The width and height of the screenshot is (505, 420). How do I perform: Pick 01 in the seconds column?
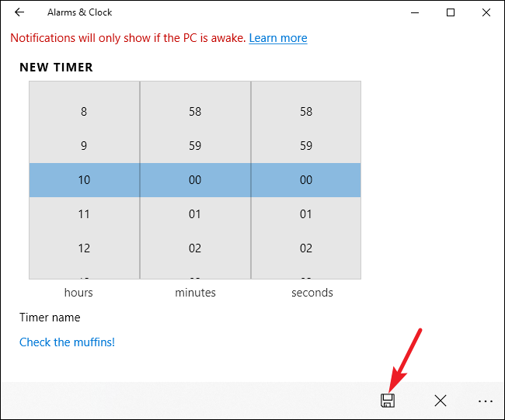tap(306, 214)
